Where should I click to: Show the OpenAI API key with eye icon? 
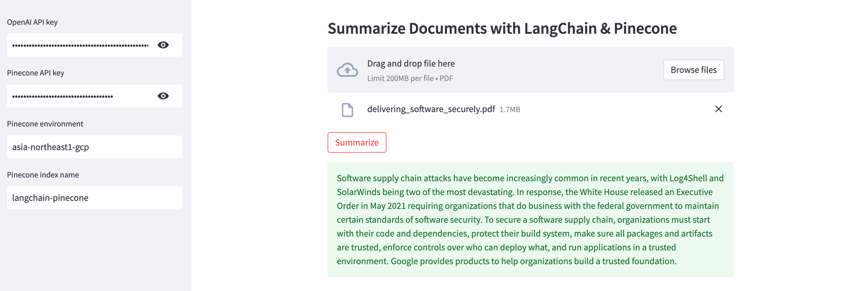click(x=163, y=45)
